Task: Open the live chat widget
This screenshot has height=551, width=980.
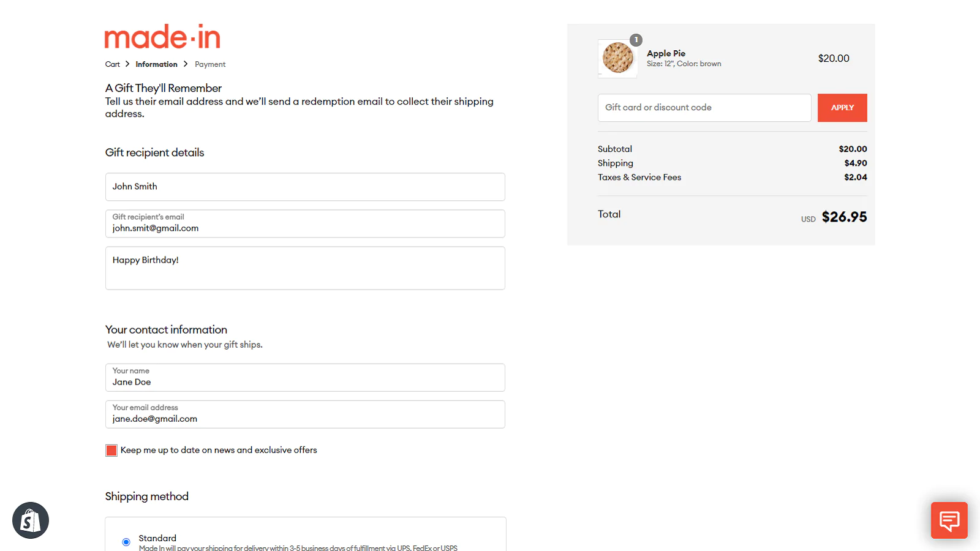Action: (949, 520)
